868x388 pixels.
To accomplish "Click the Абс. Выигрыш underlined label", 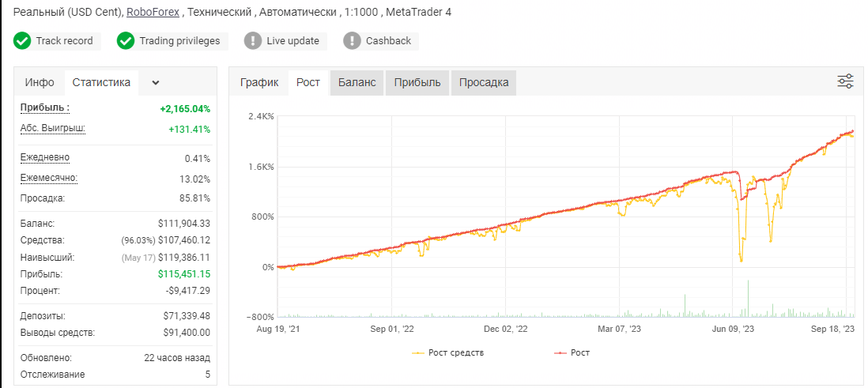I will click(x=53, y=128).
